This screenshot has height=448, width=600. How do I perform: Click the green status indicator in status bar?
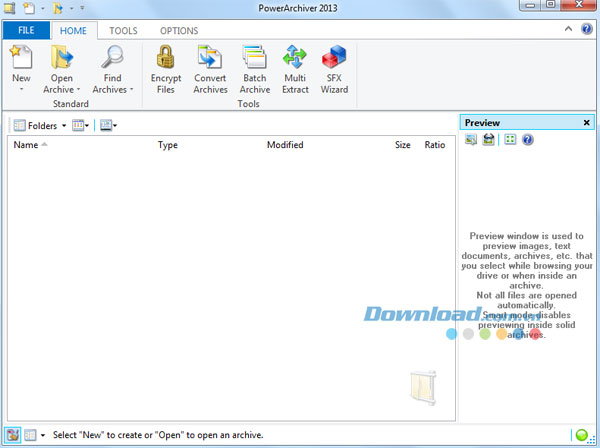[x=581, y=435]
